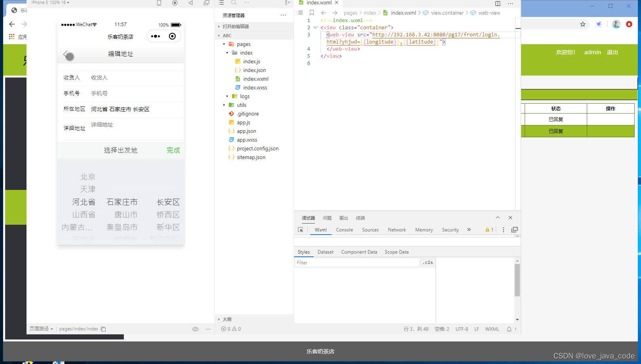The image size is (641, 364).
Task: Switch to the Console tab
Action: pos(344,230)
